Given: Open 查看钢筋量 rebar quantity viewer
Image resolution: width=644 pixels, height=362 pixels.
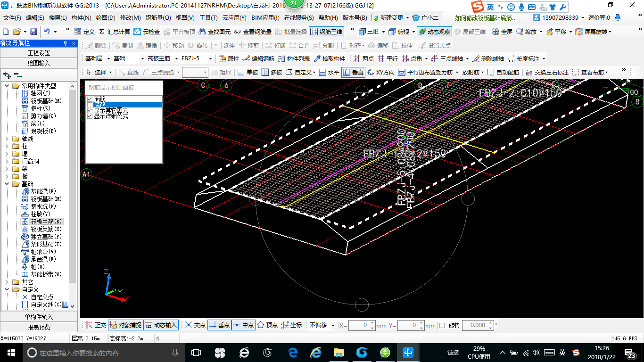Looking at the screenshot, I should pos(253,32).
